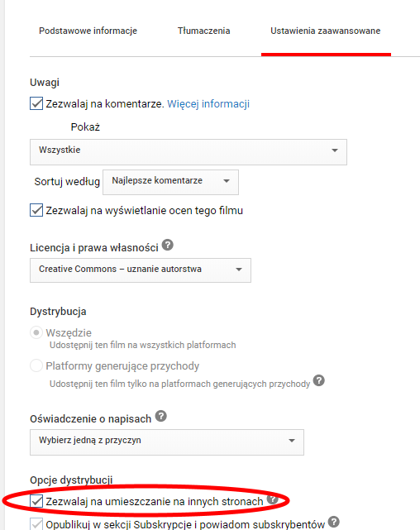Screen dimensions: 420x530
Task: Select the Wszędzie radio button
Action: tap(36, 332)
